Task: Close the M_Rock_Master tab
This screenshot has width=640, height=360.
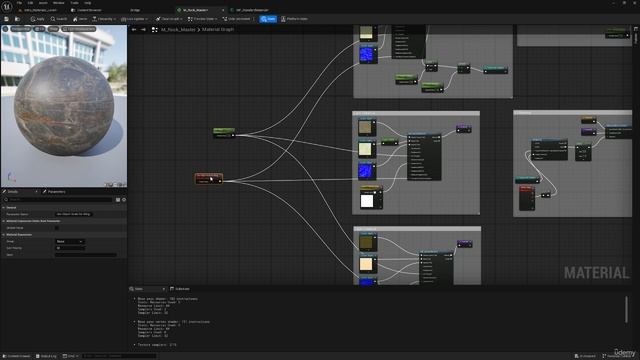Action: click(x=223, y=10)
